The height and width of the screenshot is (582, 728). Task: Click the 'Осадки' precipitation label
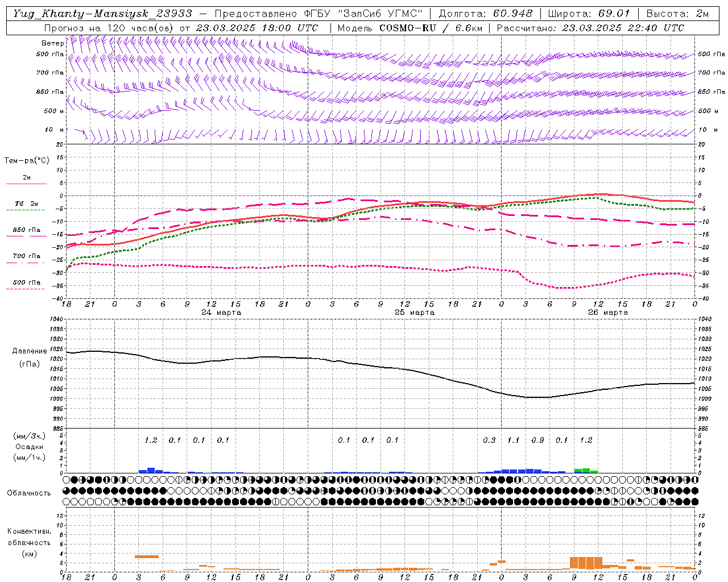[30, 447]
